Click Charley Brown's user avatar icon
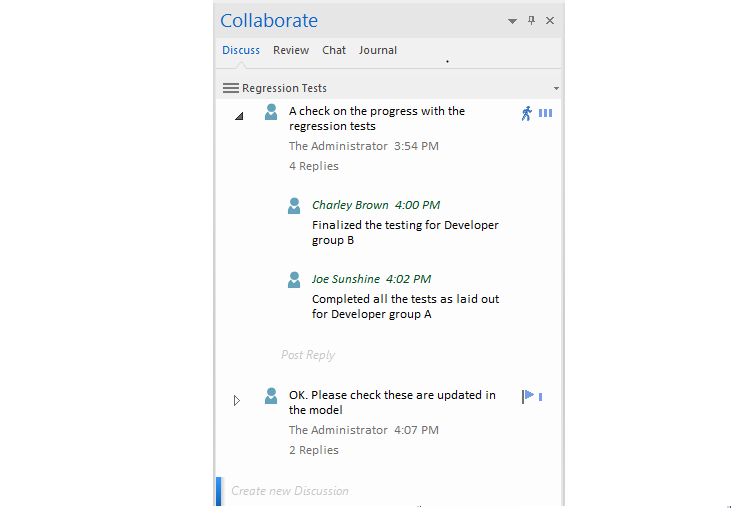Screen dimensions: 750x530 pos(294,206)
